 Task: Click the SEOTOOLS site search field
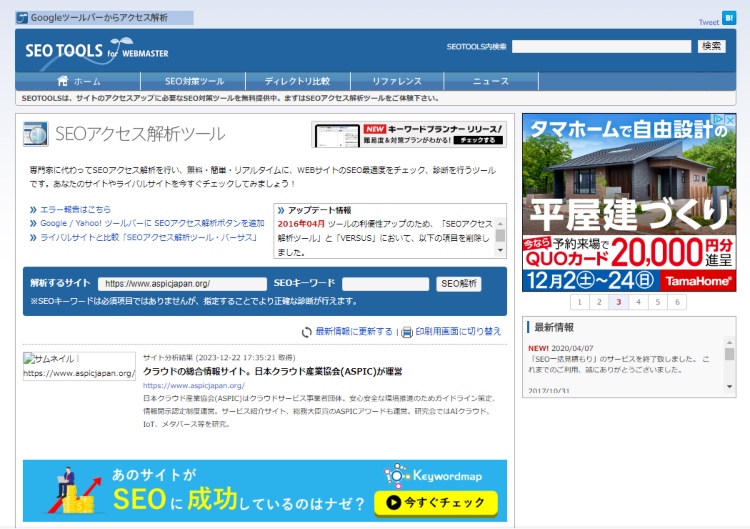pyautogui.click(x=601, y=46)
